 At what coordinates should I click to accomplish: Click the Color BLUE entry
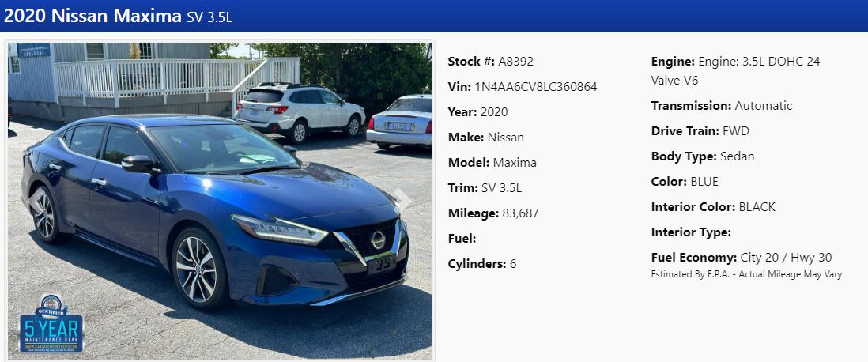pyautogui.click(x=685, y=182)
